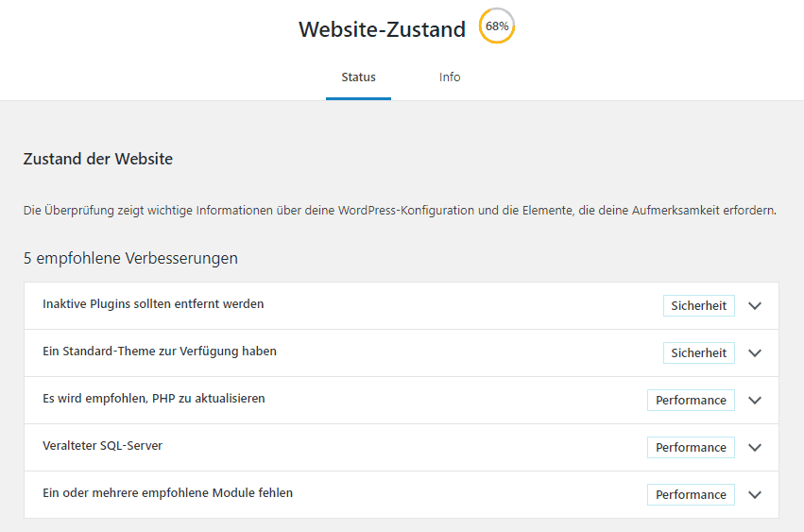Click Performance badge on PHP update row

691,401
